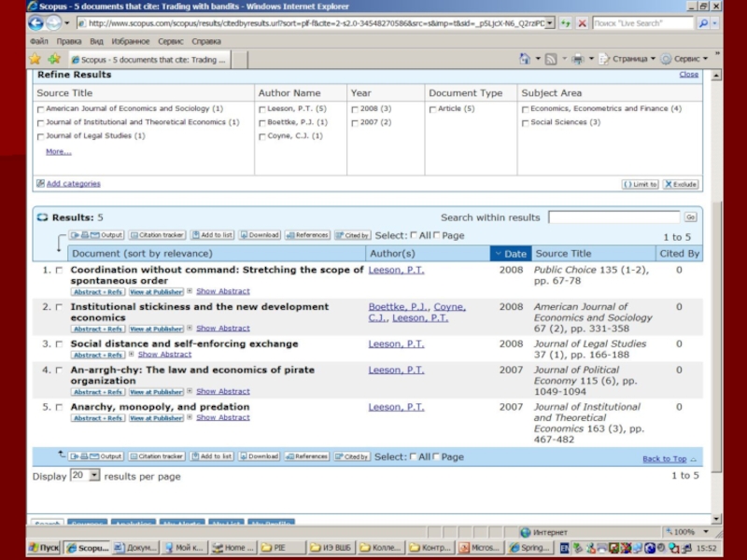
Task: Check the 2008 year filter box
Action: click(354, 109)
